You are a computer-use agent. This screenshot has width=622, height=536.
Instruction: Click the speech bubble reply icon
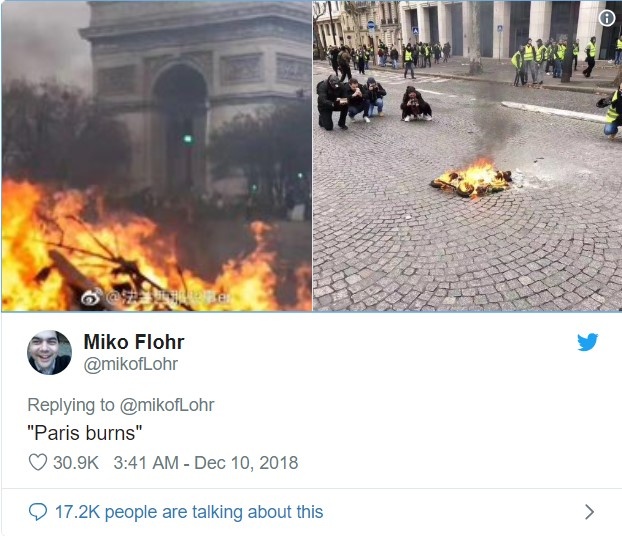coord(38,511)
